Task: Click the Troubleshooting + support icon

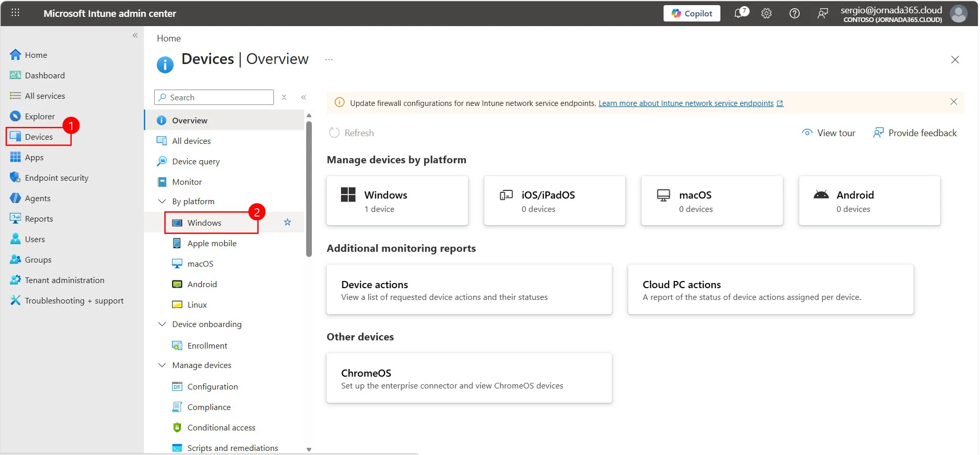Action: tap(15, 300)
